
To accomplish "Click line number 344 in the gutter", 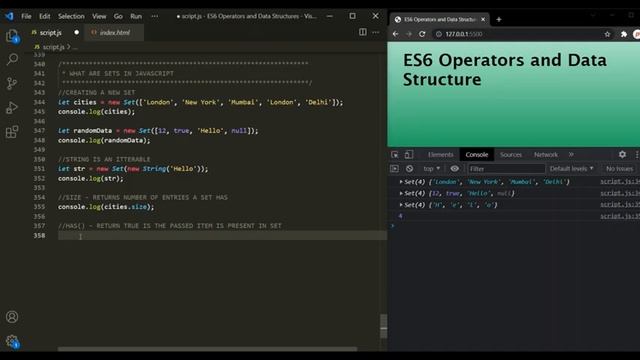I will coord(39,102).
